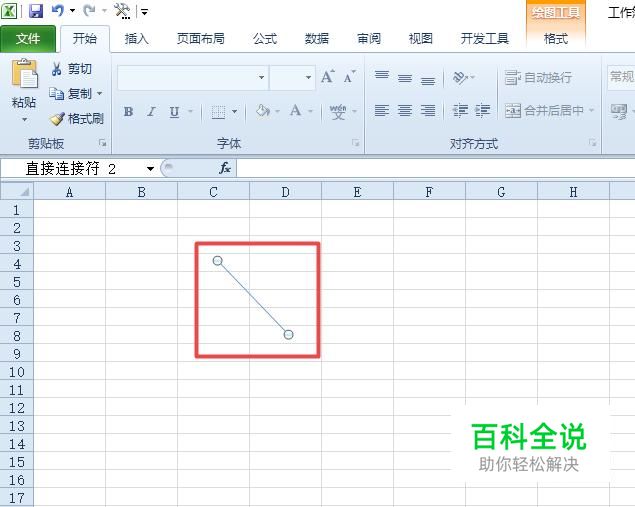
Task: Open the 复制 copy dropdown arrow
Action: (x=99, y=94)
